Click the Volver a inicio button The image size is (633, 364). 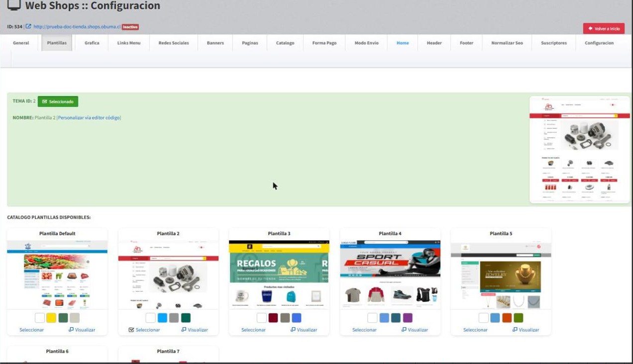coord(604,28)
